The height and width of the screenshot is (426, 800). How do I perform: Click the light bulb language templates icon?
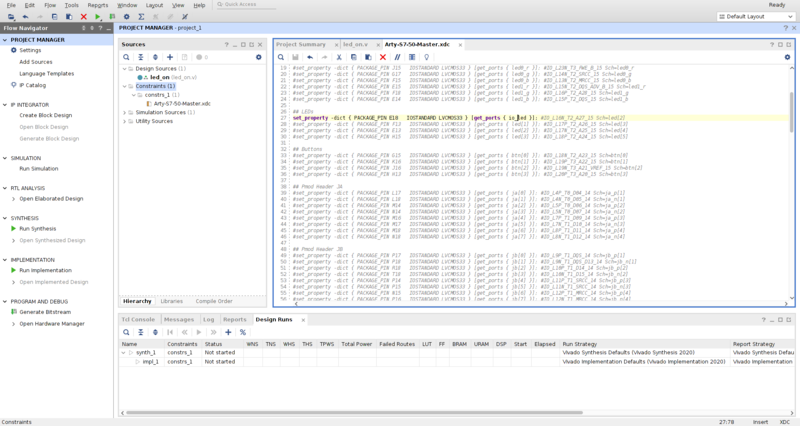427,57
